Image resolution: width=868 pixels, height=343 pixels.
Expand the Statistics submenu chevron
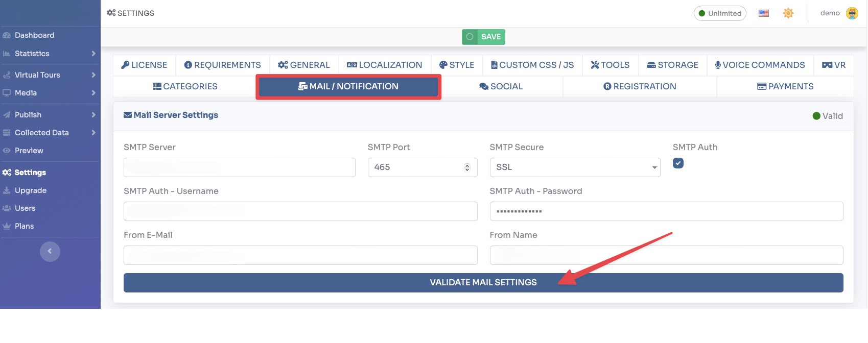93,54
